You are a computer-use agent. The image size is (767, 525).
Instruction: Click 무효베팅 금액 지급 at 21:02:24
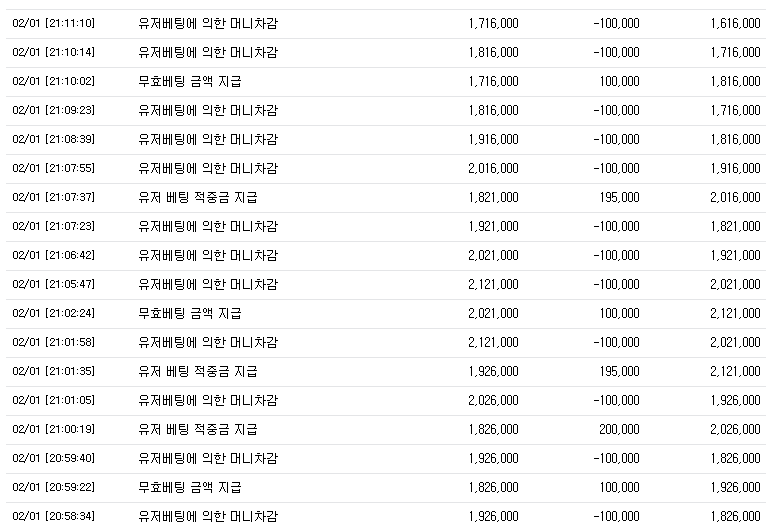tap(190, 313)
